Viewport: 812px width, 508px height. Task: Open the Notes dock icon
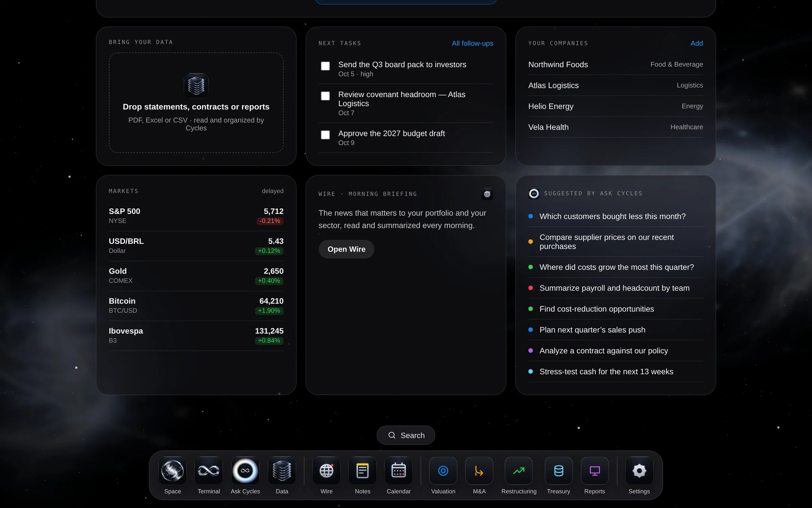click(x=362, y=470)
